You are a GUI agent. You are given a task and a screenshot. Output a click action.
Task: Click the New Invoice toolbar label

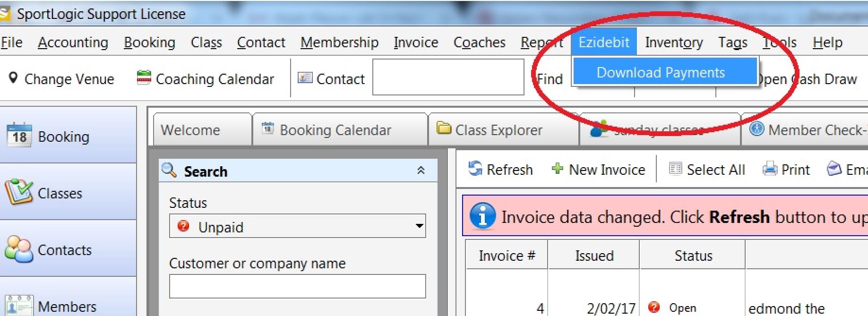[x=607, y=170]
